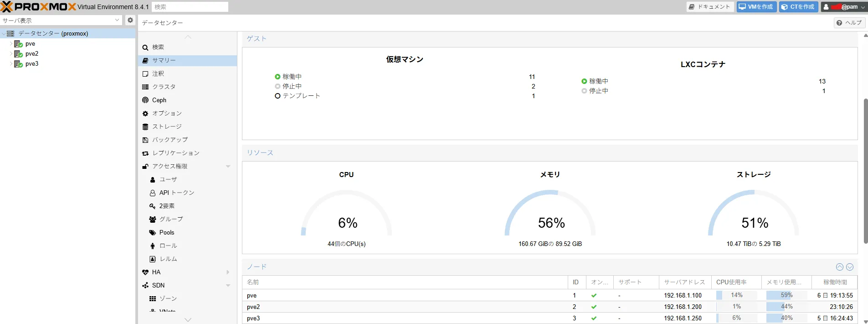The height and width of the screenshot is (324, 868).
Task: Expand the pve3 node in tree
Action: 11,64
